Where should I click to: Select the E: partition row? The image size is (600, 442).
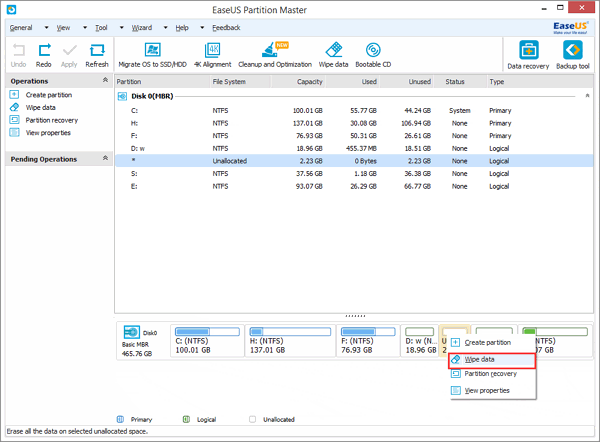[354, 186]
